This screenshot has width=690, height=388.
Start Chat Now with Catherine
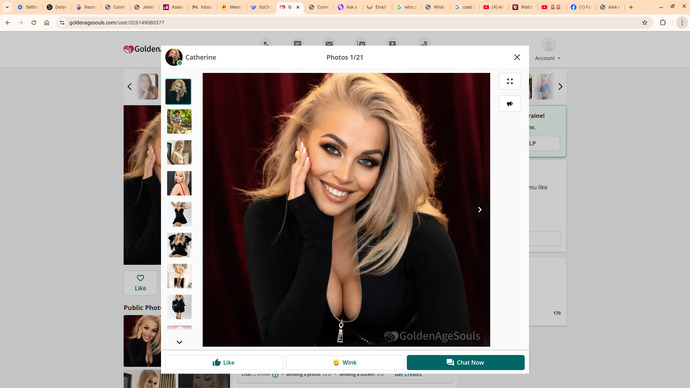[466, 362]
